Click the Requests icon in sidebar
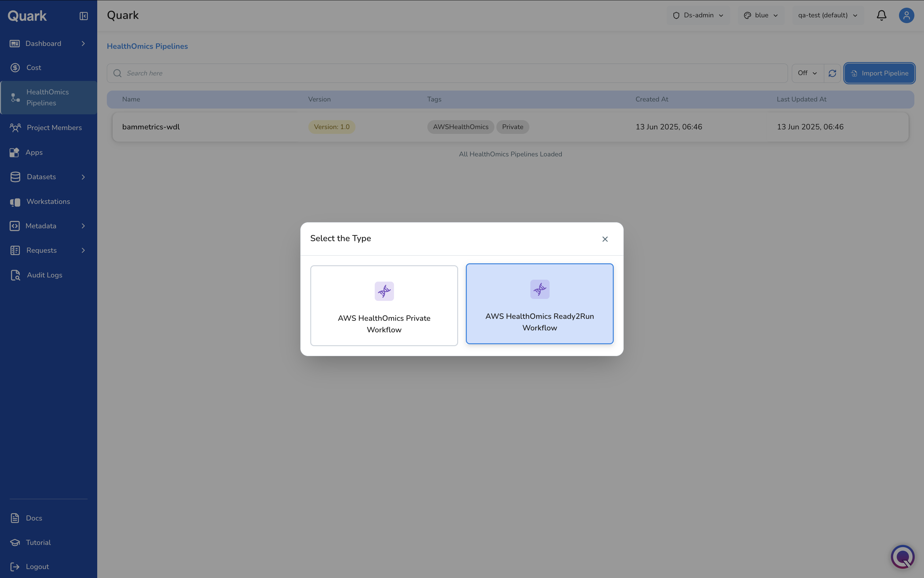The height and width of the screenshot is (578, 924). [15, 250]
